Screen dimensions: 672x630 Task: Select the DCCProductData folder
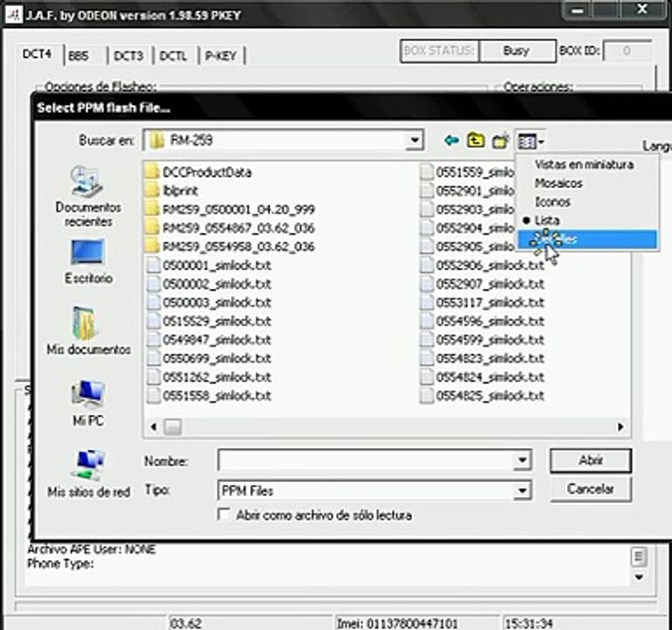tap(199, 172)
